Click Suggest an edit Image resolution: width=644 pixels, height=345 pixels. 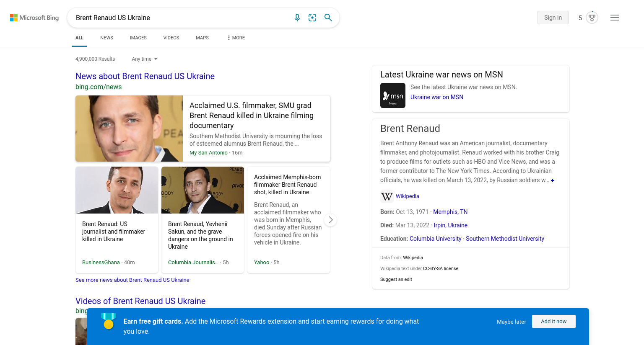[396, 280]
